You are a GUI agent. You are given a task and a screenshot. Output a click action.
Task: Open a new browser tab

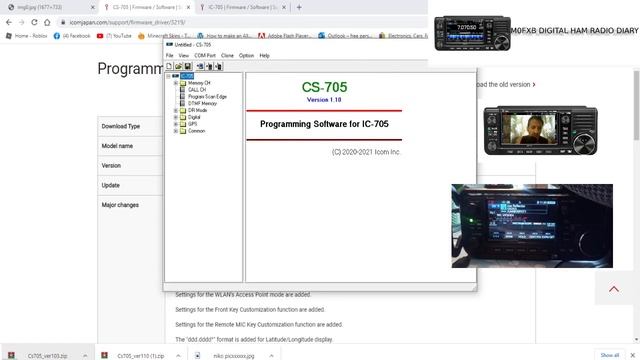pyautogui.click(x=299, y=7)
